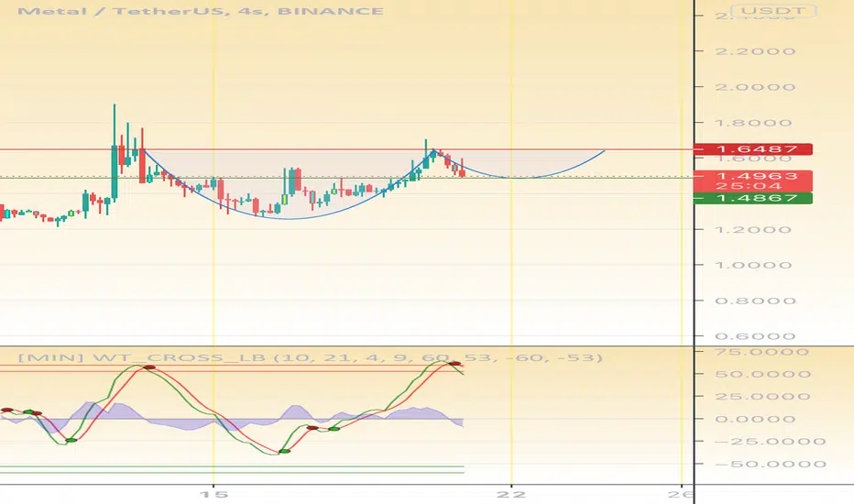Click the 1.2000 price axis label
The height and width of the screenshot is (504, 854).
[x=753, y=229]
